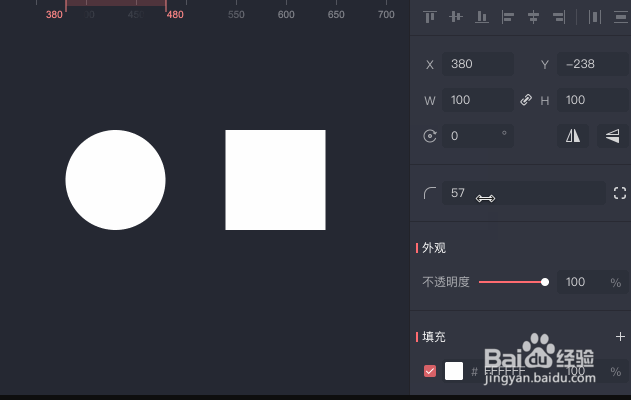Toggle the aspect ratio lock link

(526, 100)
